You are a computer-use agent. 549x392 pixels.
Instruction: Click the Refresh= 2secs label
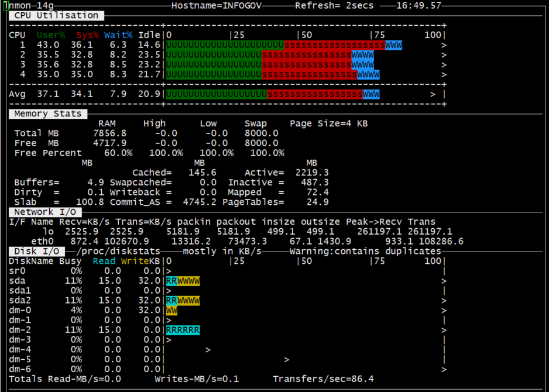pos(334,6)
